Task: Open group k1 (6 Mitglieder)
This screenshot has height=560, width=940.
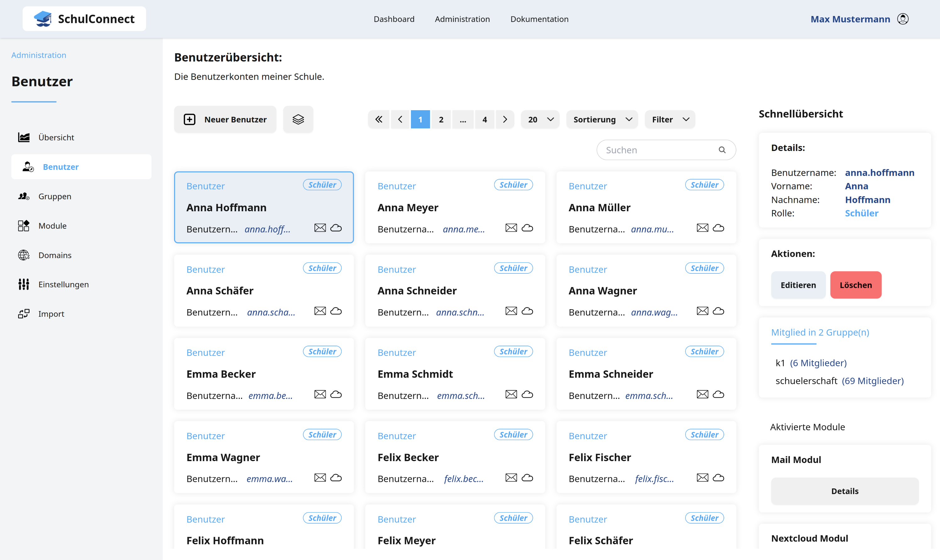Action: [811, 363]
